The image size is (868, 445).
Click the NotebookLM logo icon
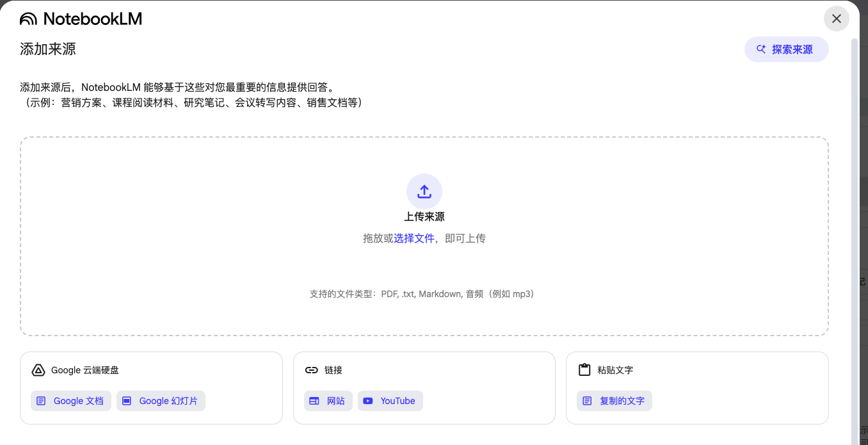coord(28,19)
